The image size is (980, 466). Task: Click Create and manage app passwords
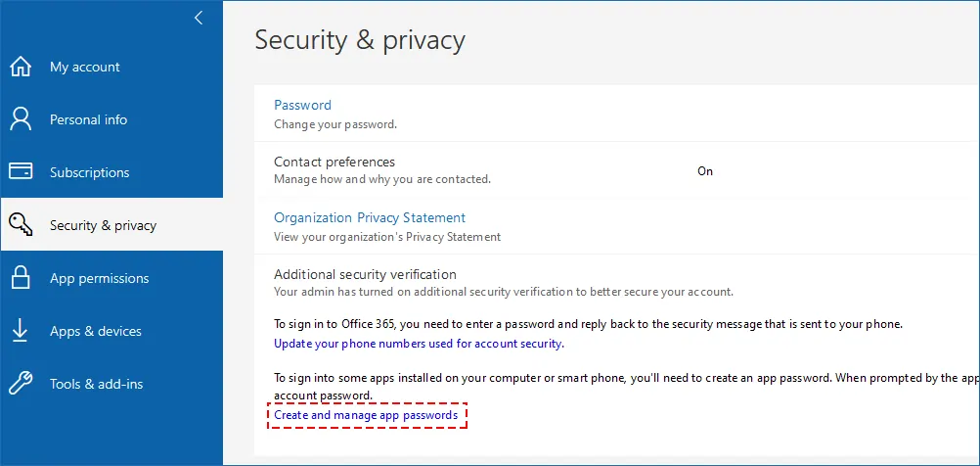366,415
